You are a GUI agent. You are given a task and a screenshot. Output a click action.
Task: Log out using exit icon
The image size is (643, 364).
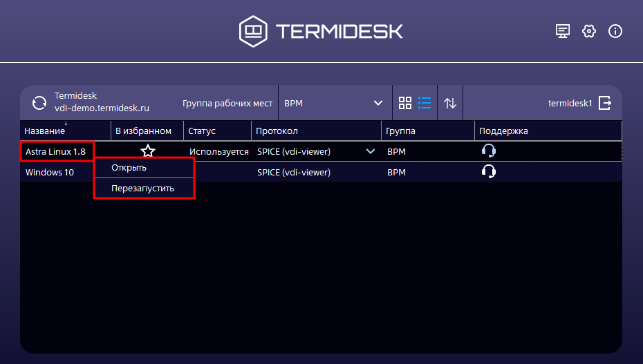(605, 103)
